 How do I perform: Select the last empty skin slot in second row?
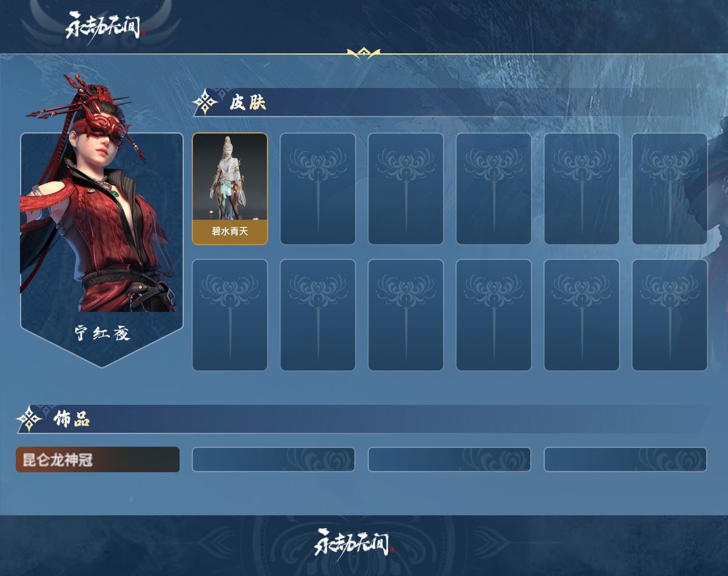tap(670, 315)
